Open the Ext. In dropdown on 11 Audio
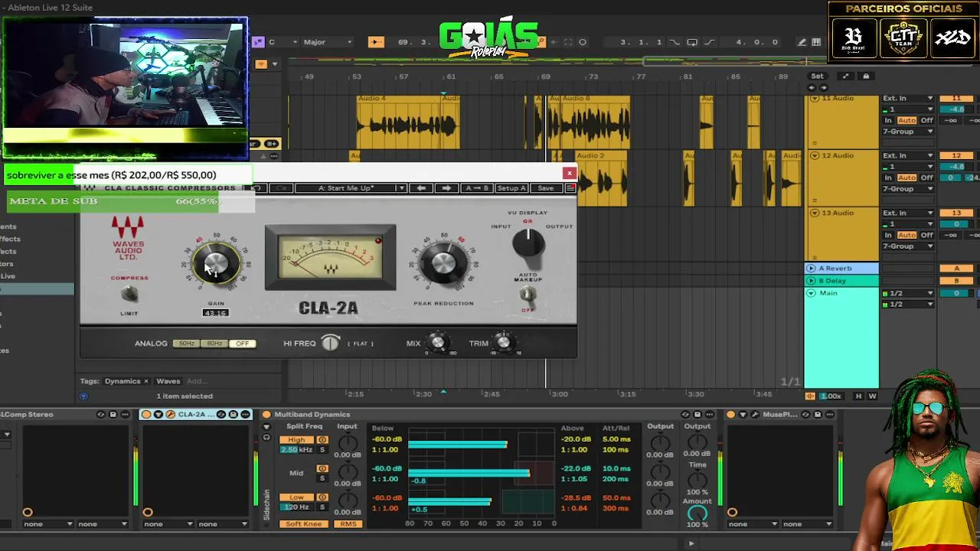 (x=908, y=99)
